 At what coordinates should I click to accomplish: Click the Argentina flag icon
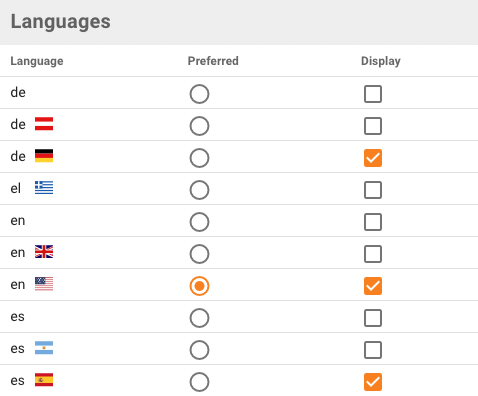pyautogui.click(x=44, y=348)
